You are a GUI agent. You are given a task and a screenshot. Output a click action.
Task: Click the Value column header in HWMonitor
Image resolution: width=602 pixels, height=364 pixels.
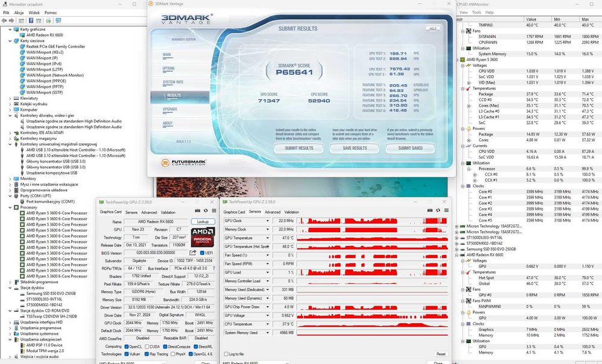click(x=538, y=19)
